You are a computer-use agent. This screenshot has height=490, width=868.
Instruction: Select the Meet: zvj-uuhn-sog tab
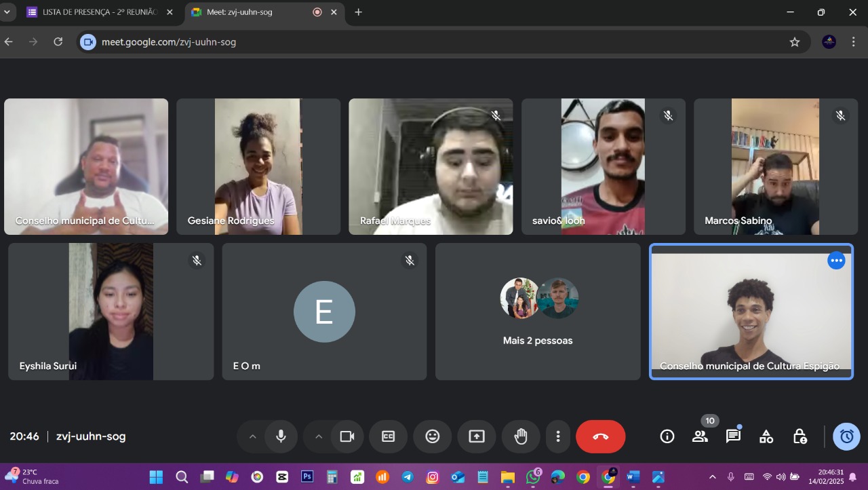[x=263, y=12]
